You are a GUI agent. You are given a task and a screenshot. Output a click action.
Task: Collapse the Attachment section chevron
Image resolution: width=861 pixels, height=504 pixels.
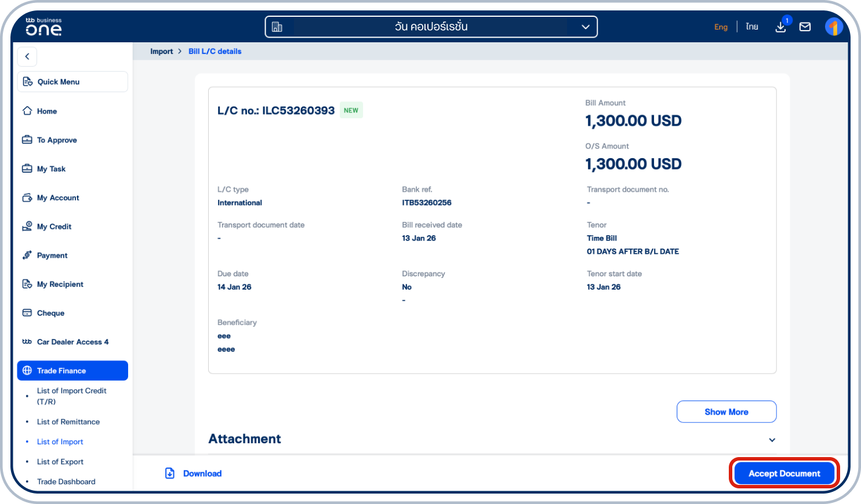coord(772,440)
